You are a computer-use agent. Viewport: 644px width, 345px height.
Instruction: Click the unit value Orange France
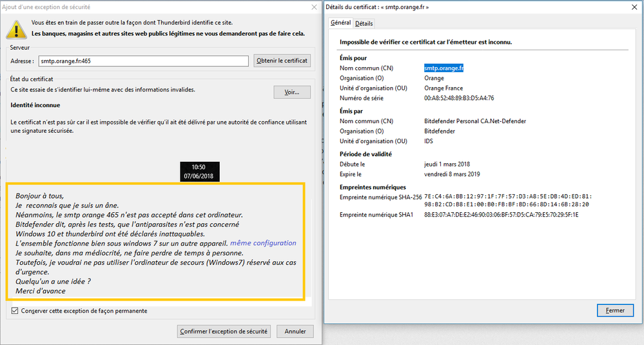coord(444,88)
